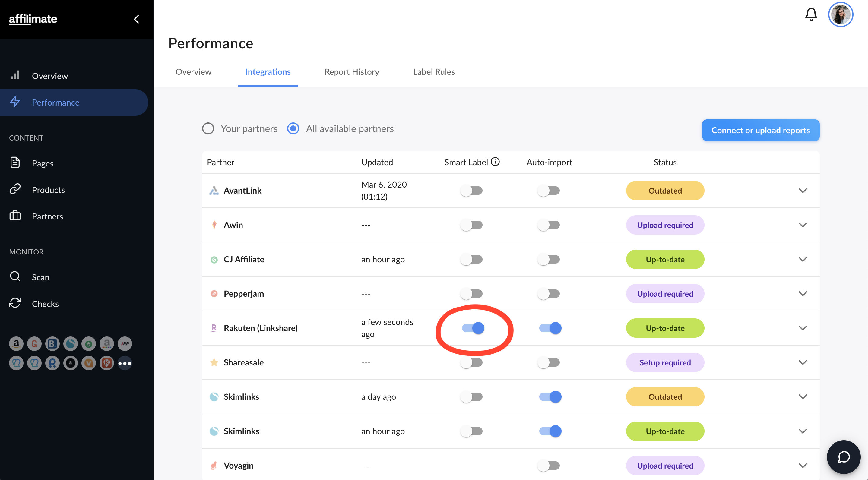Click Shareasale's 'Setup required' status badge
This screenshot has height=480, width=868.
(665, 362)
